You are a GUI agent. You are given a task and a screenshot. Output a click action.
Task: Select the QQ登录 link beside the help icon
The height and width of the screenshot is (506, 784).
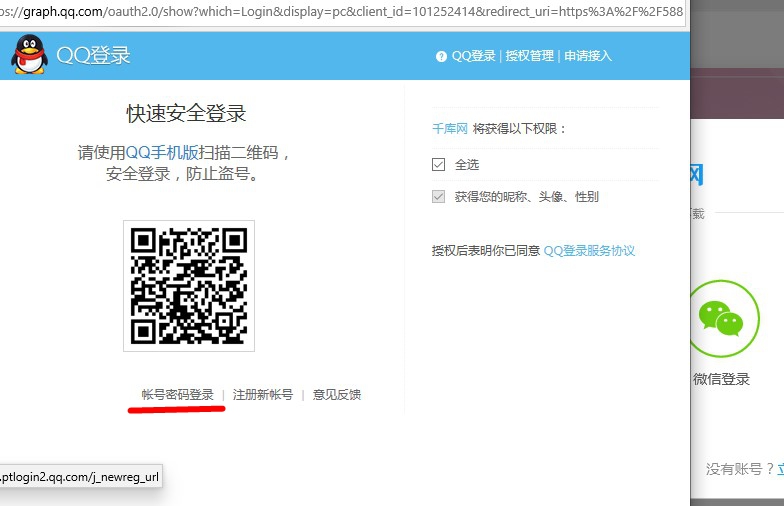coord(474,56)
